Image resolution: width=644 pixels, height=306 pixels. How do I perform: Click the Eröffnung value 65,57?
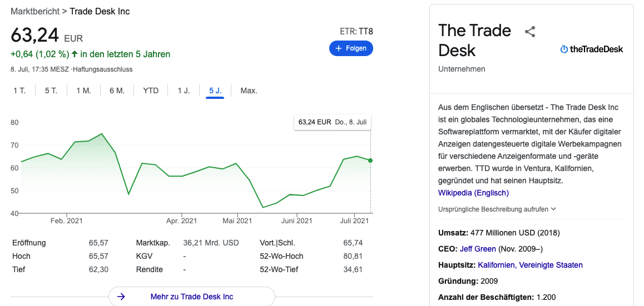tap(98, 243)
